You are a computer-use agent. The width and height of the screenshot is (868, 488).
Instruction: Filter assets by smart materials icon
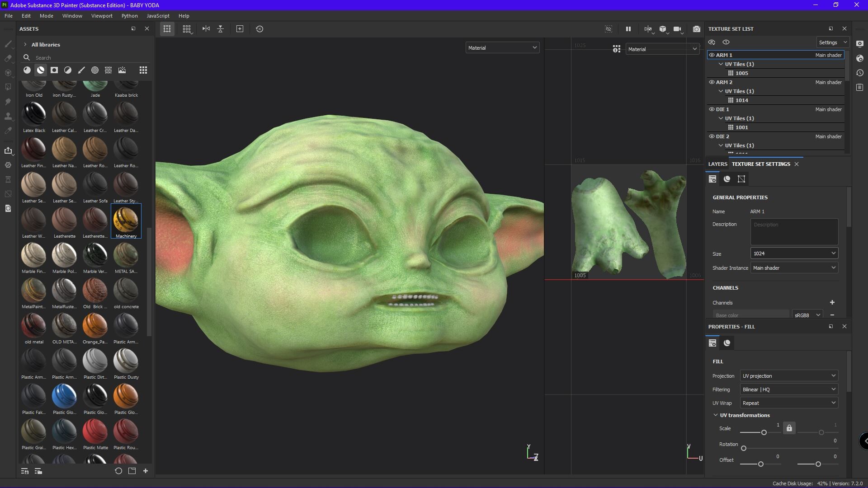[41, 70]
